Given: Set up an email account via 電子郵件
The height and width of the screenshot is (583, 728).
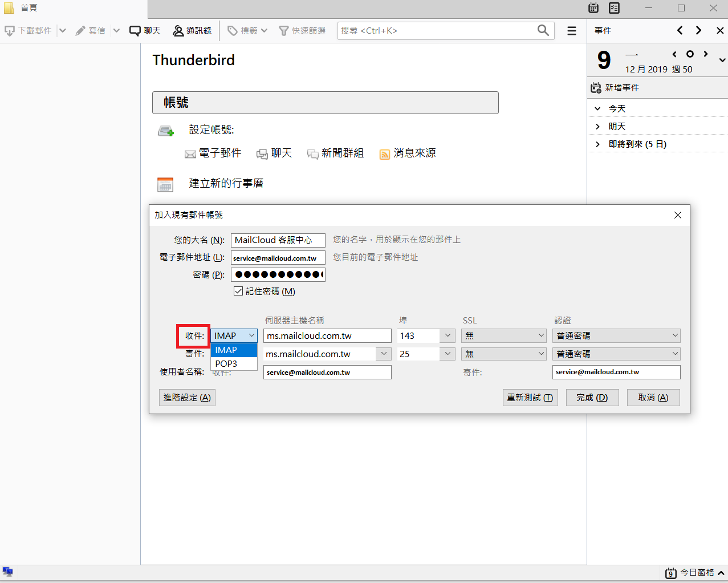Looking at the screenshot, I should pos(213,153).
